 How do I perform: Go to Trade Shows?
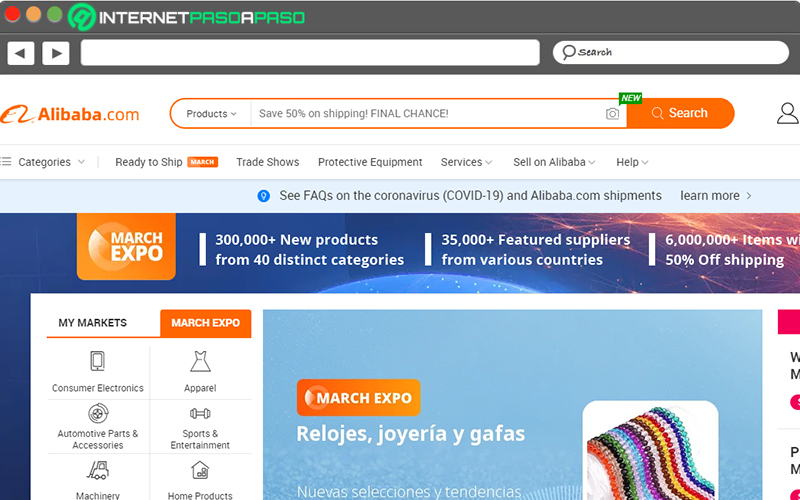pos(267,162)
